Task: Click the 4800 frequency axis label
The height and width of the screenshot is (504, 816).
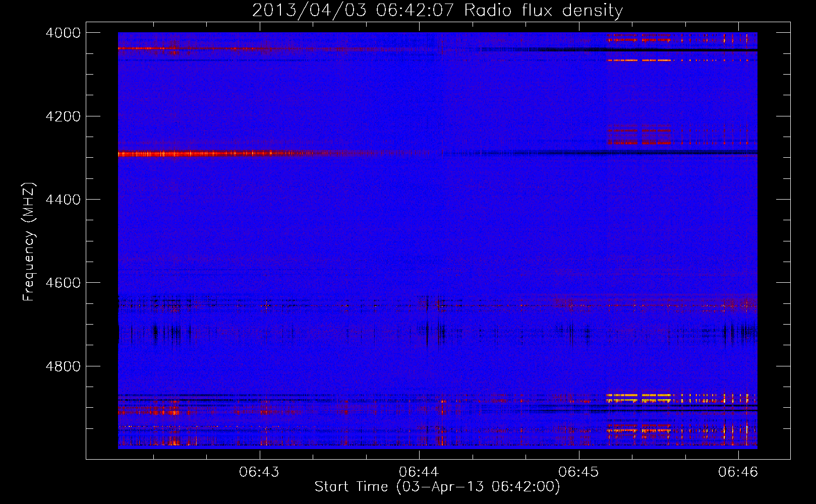Action: coord(63,366)
